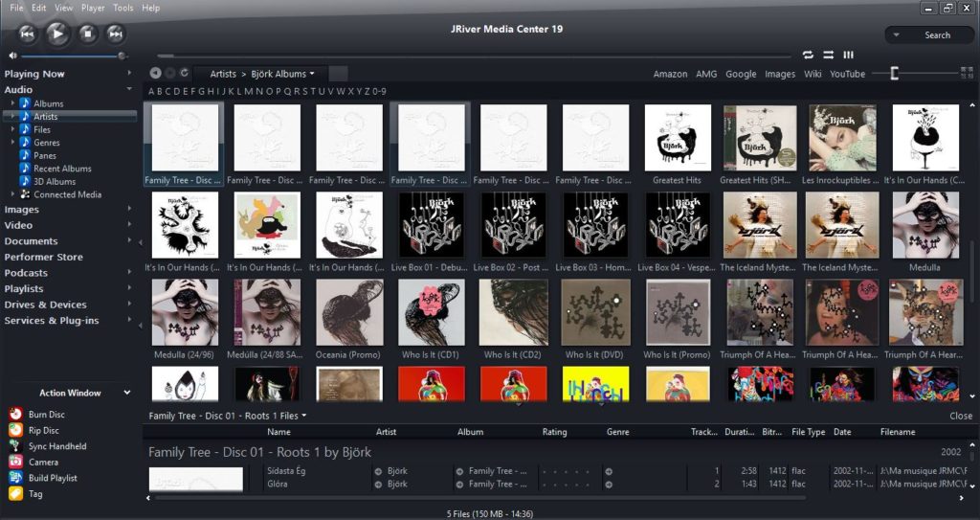Close the file details pane
Image resolution: width=980 pixels, height=520 pixels.
[x=961, y=416]
